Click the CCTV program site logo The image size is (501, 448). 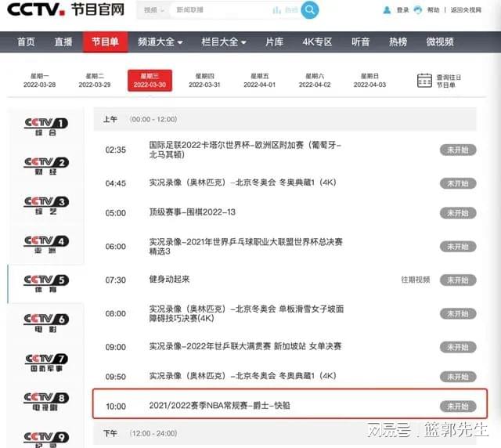tap(66, 9)
